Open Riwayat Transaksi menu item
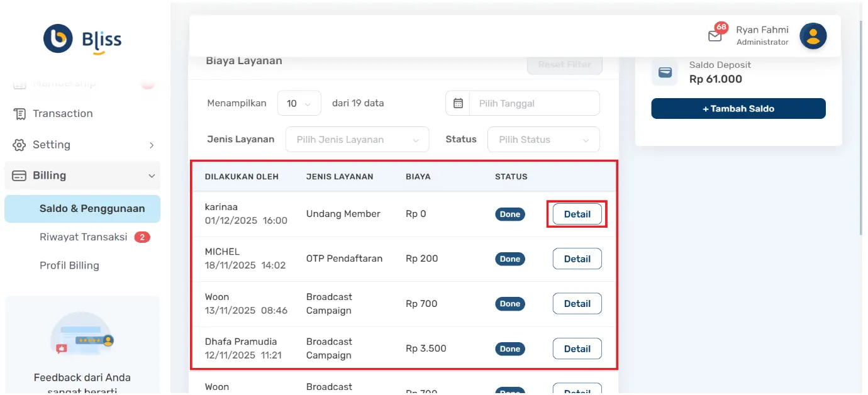Screen dimensions: 868x395 click(x=84, y=237)
